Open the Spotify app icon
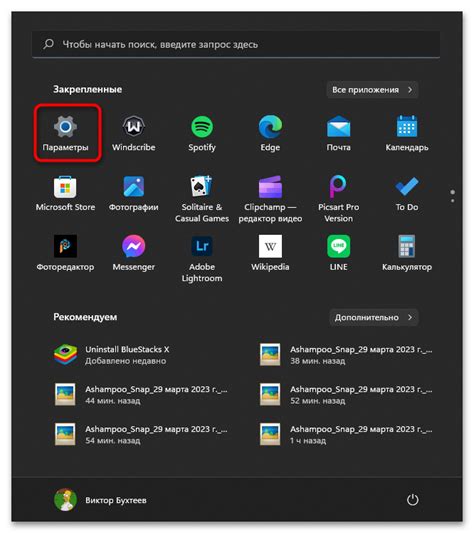This screenshot has width=474, height=533. point(202,126)
